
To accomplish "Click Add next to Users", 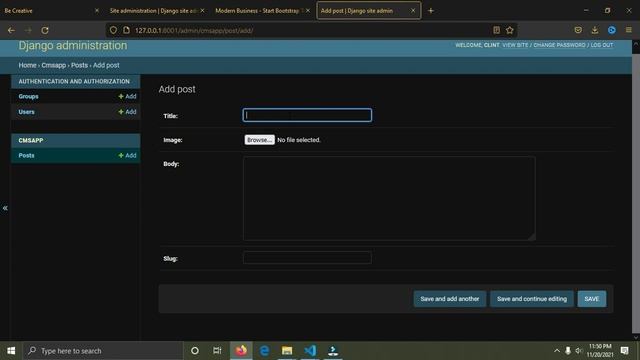I will pyautogui.click(x=127, y=112).
